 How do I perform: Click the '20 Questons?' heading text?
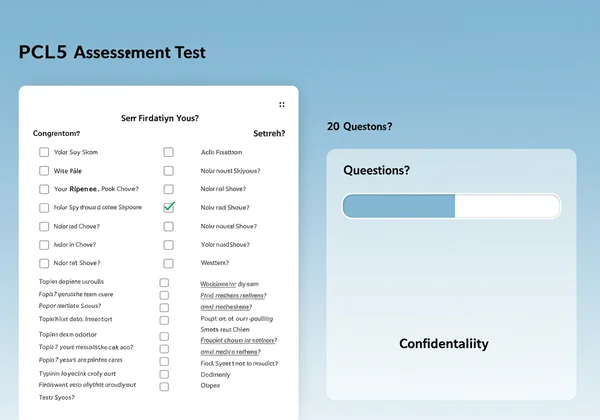359,127
